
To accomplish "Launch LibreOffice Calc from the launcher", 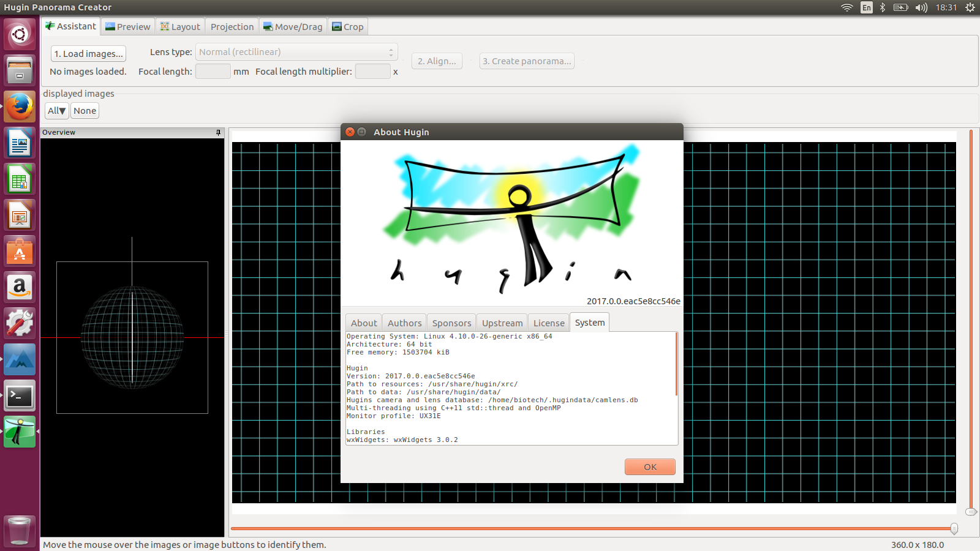I will click(x=20, y=179).
